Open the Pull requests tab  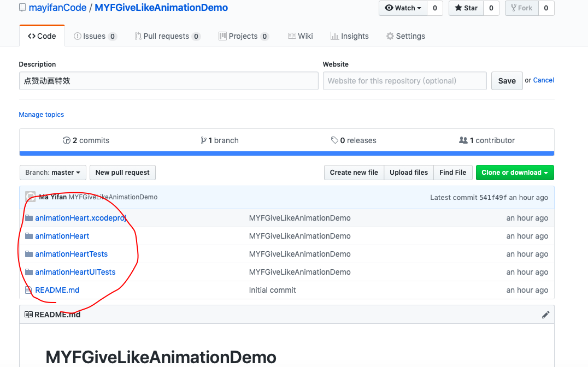click(167, 36)
